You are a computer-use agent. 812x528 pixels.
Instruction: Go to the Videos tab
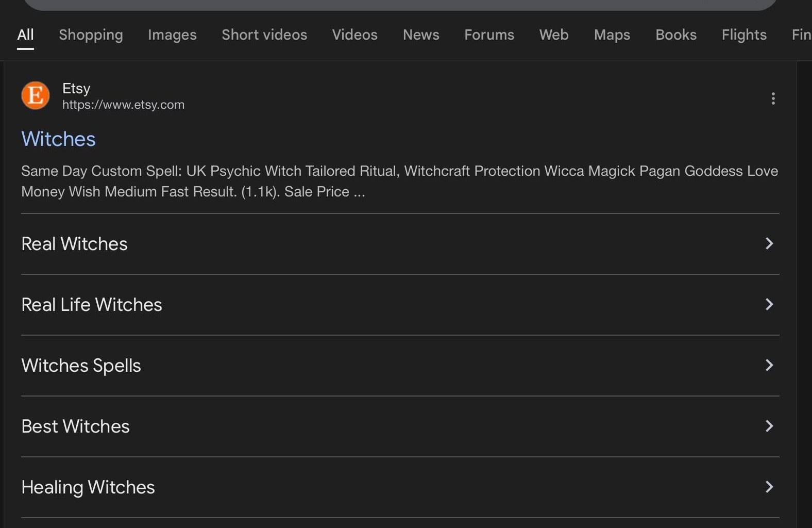coord(354,35)
